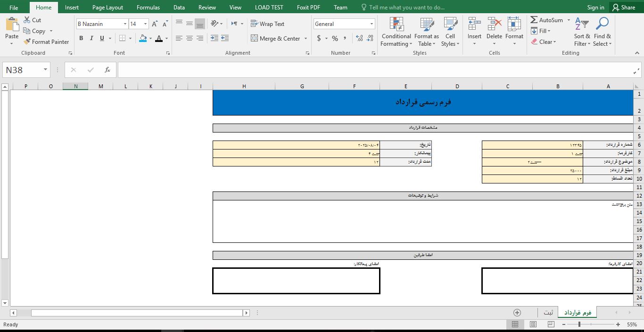Add a new sheet with the plus button

click(517, 313)
